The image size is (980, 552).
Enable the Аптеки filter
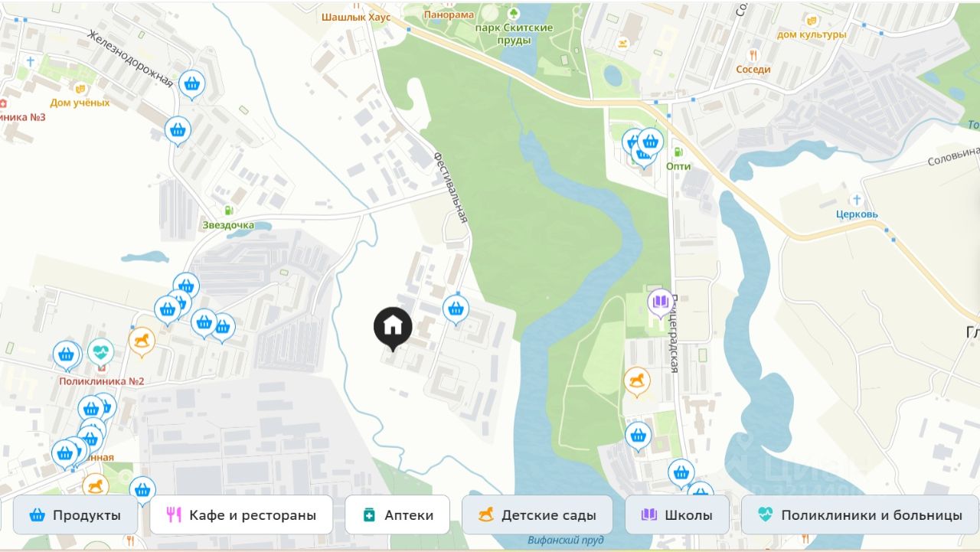(x=397, y=515)
